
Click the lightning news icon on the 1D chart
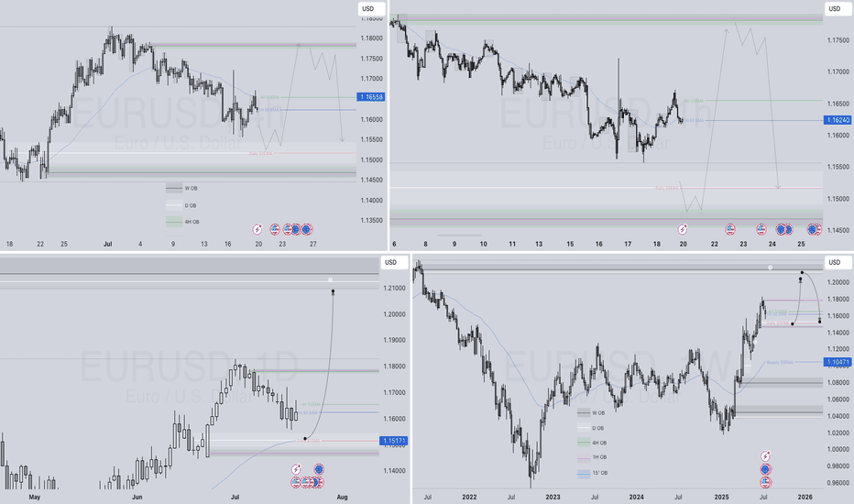tap(296, 469)
